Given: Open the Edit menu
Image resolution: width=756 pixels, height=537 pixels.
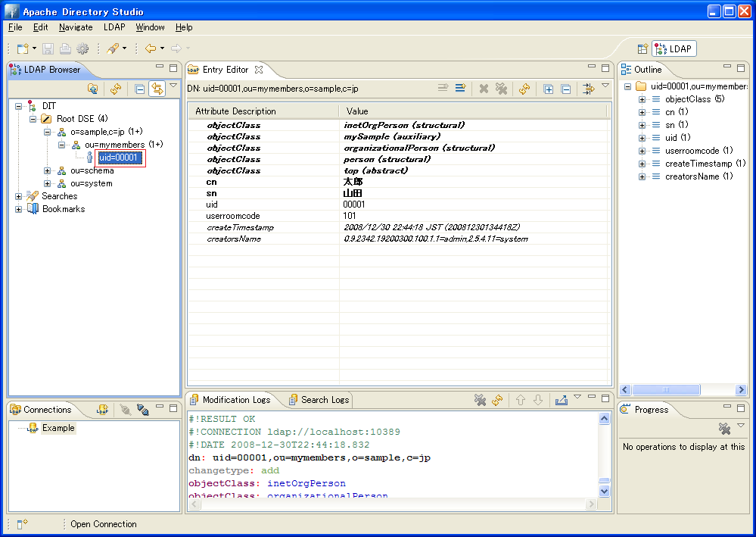Looking at the screenshot, I should click(x=41, y=27).
